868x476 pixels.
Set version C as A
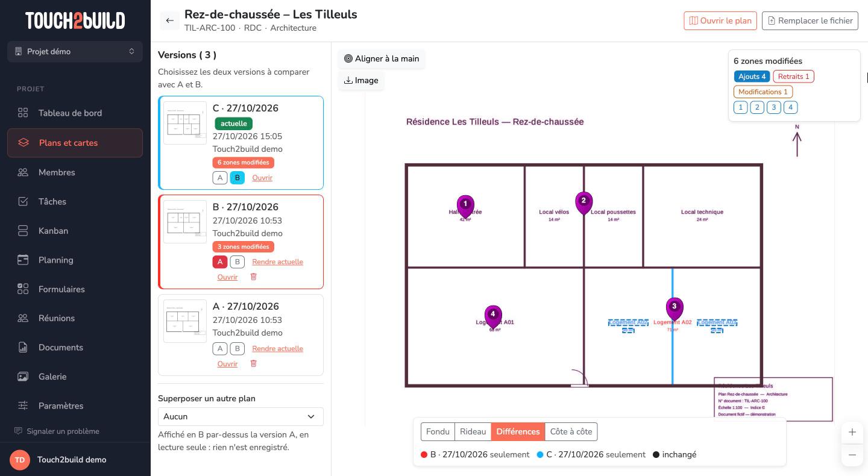(x=220, y=178)
